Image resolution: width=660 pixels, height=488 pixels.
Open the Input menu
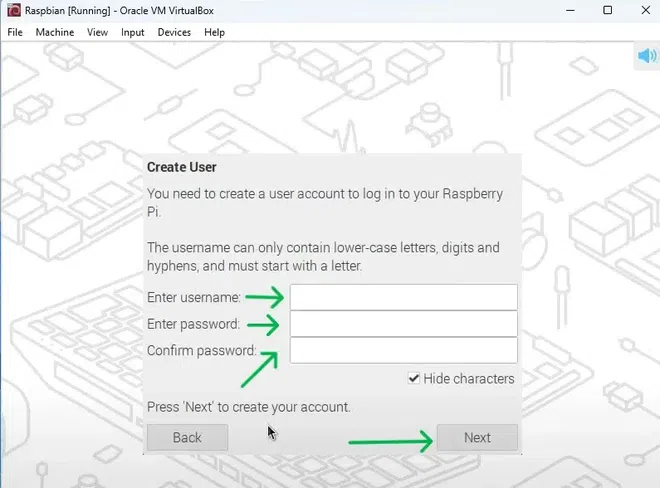coord(132,32)
